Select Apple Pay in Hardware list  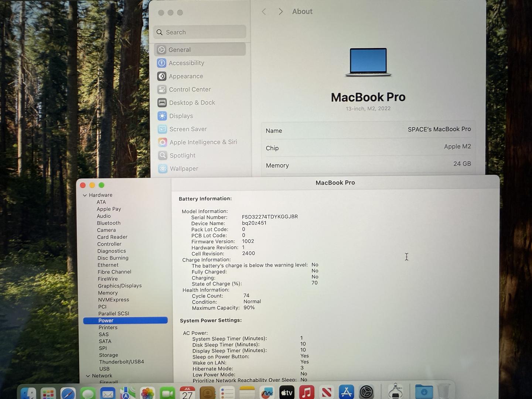pyautogui.click(x=109, y=209)
